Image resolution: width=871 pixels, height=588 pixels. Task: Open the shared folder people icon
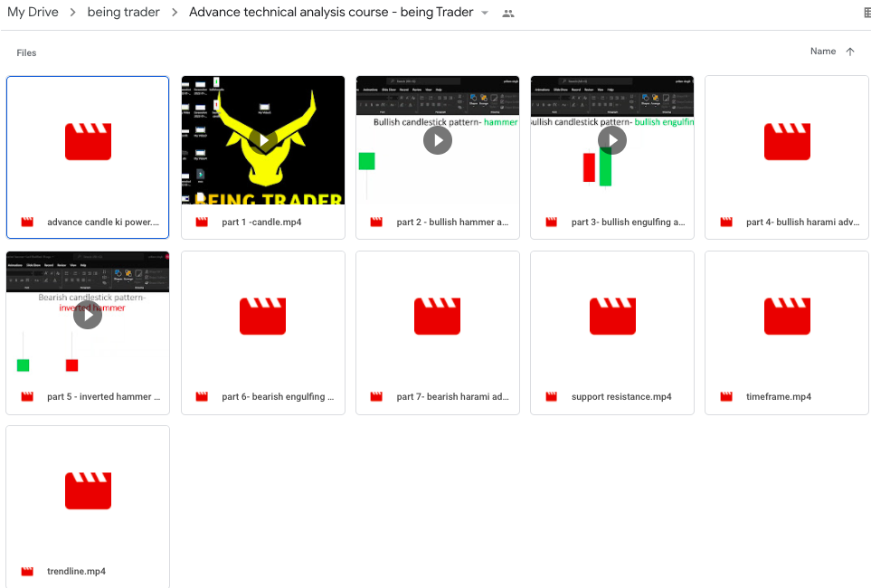[x=508, y=13]
